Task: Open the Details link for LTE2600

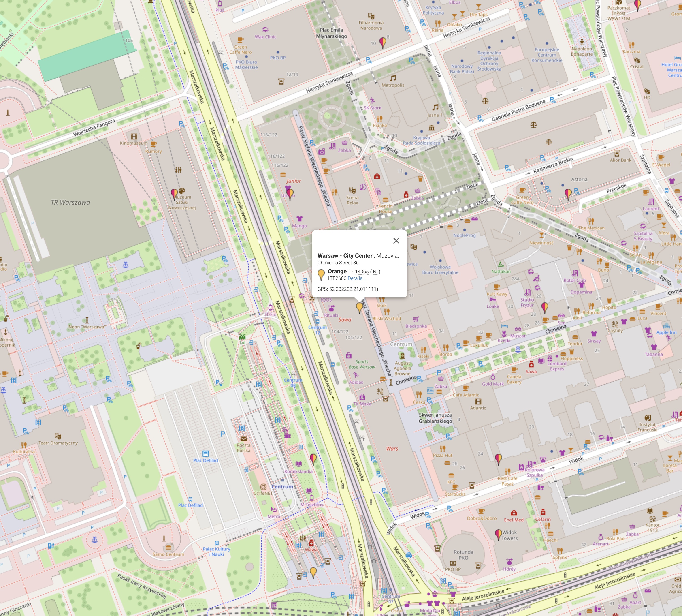Action: coord(357,278)
